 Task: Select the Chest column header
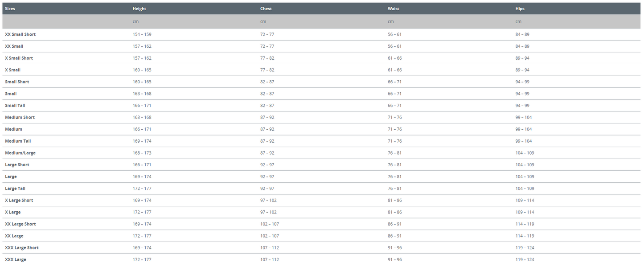(x=266, y=9)
